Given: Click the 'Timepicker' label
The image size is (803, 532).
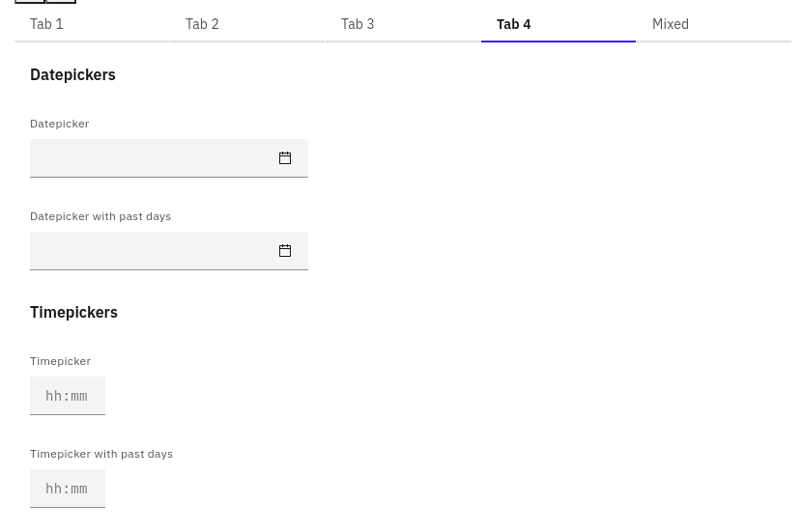Looking at the screenshot, I should (x=61, y=361).
